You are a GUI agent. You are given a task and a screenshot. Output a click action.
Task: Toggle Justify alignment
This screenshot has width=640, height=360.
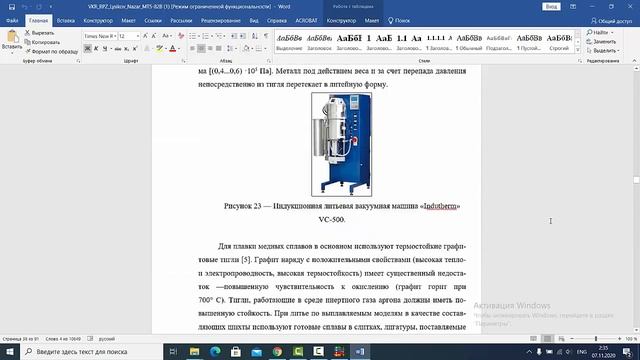tap(219, 49)
